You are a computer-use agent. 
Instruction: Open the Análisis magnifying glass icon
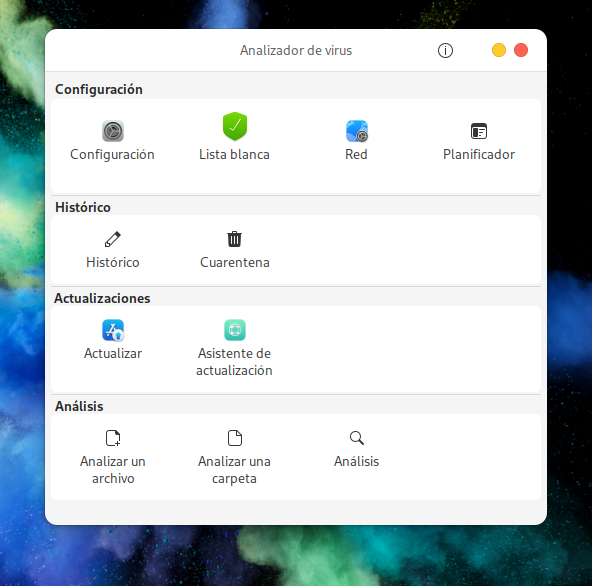click(x=356, y=438)
